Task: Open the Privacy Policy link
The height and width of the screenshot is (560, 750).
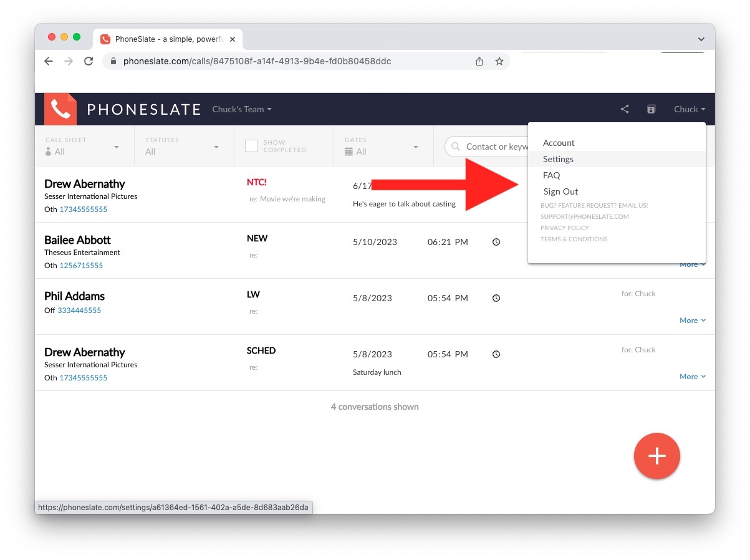Action: click(565, 228)
